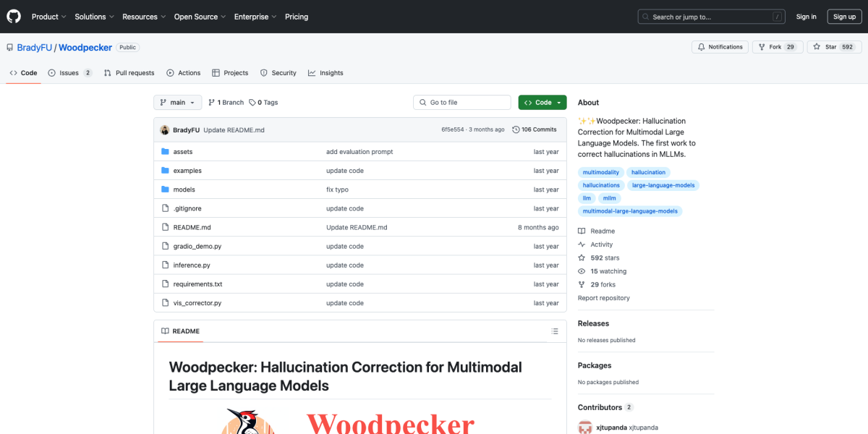
Task: Click the xjtupanda contributor avatar
Action: point(585,427)
